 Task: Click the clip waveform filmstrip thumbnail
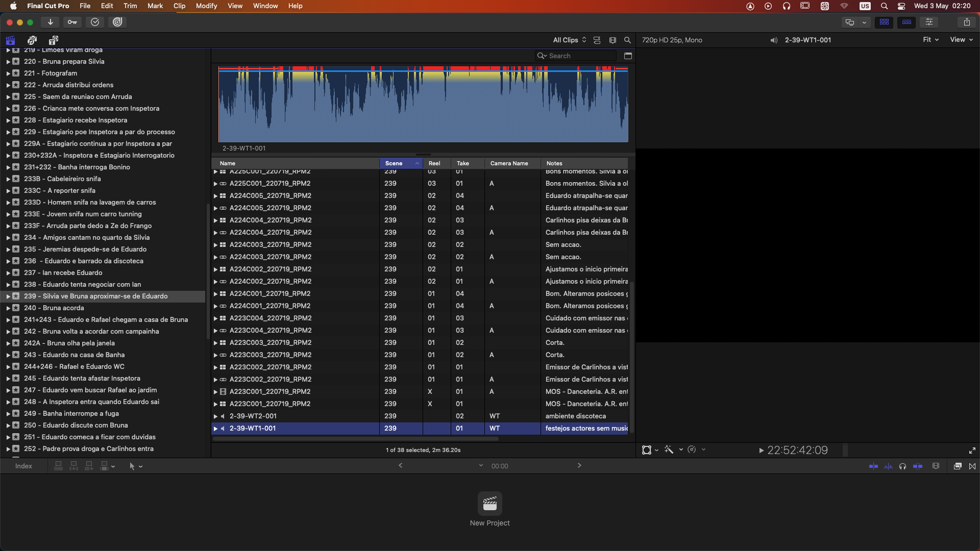(423, 105)
